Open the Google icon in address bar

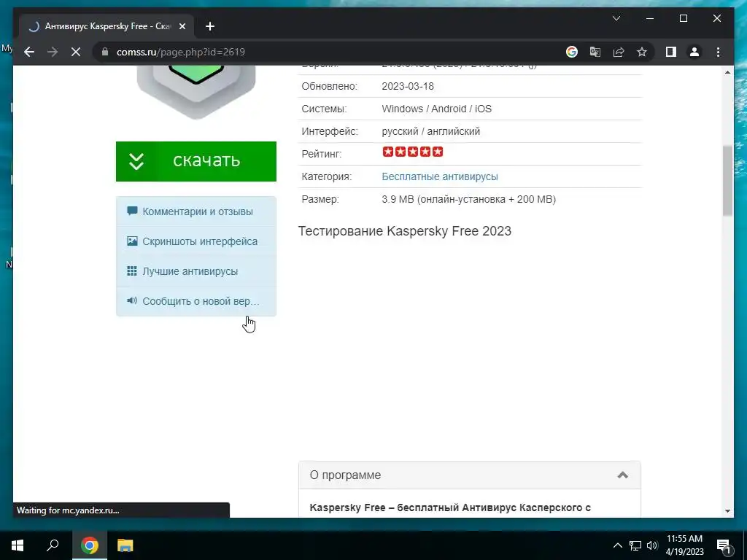tap(572, 52)
